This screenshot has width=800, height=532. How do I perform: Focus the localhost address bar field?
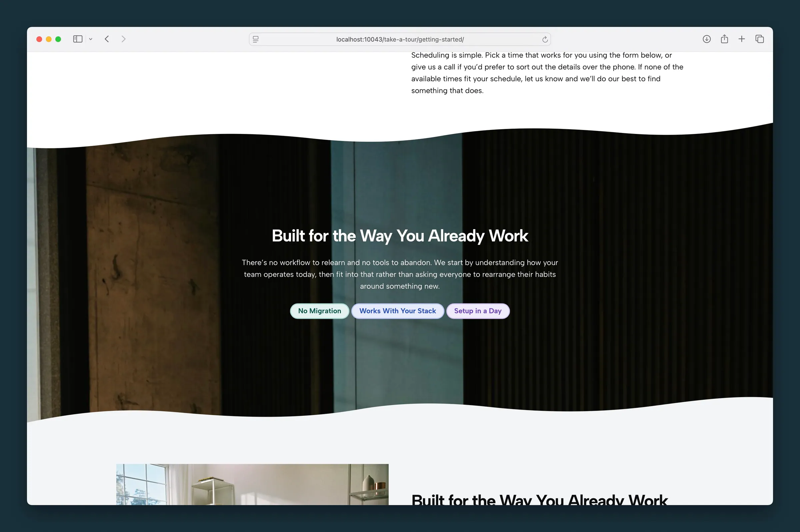click(400, 39)
